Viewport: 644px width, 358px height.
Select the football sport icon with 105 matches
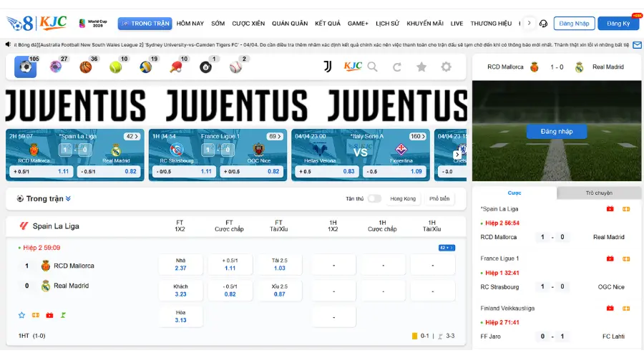[26, 67]
